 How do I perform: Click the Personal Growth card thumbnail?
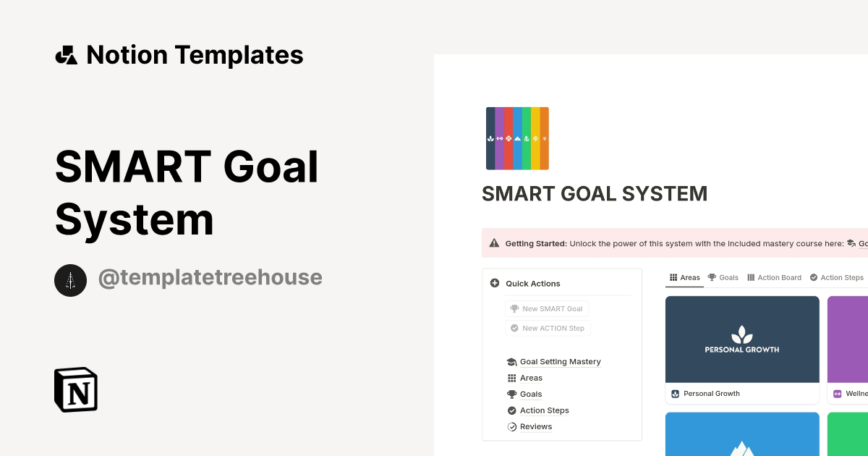[x=742, y=339]
